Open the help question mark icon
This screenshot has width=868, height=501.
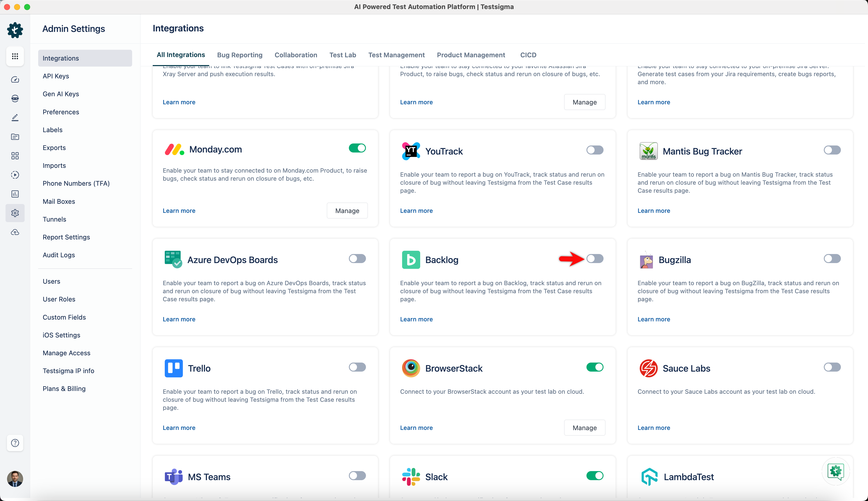click(15, 443)
